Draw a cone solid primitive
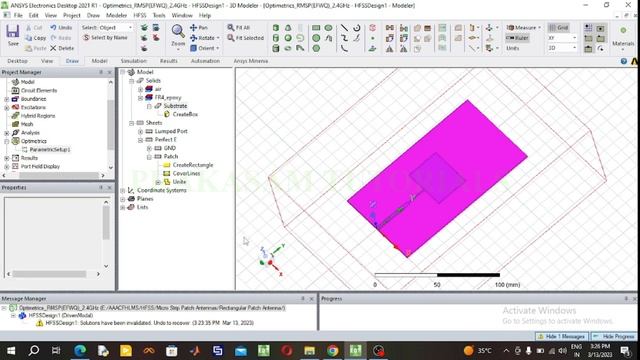Screen dimensions: 640x360 tap(288, 27)
